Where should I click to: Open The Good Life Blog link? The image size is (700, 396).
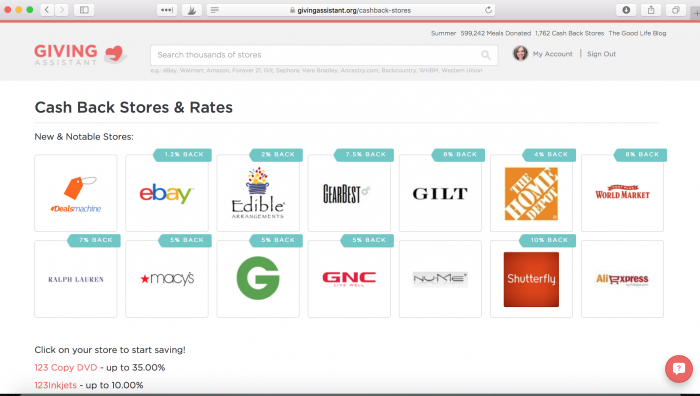click(x=637, y=33)
